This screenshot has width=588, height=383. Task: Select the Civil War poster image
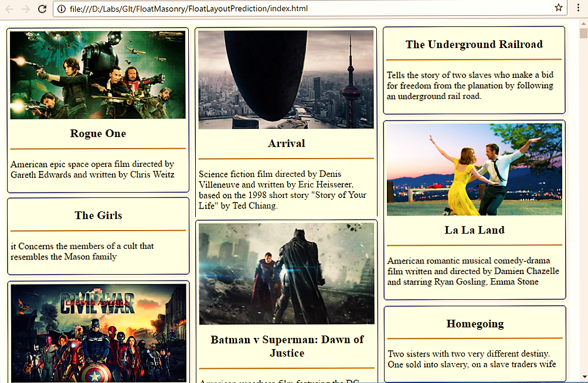pyautogui.click(x=98, y=334)
